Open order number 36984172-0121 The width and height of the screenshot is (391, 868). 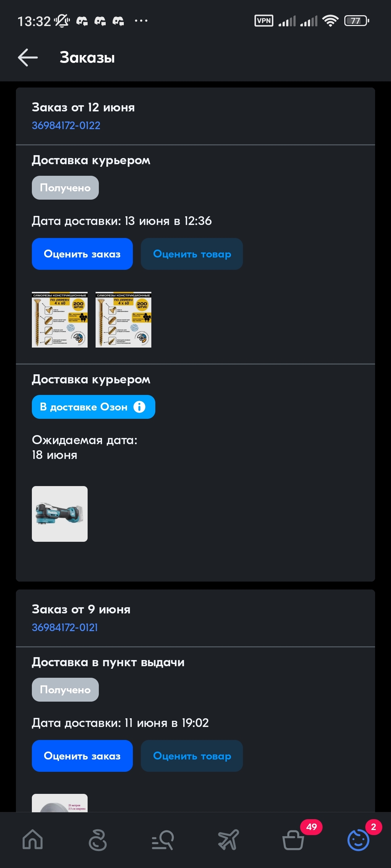tap(65, 627)
